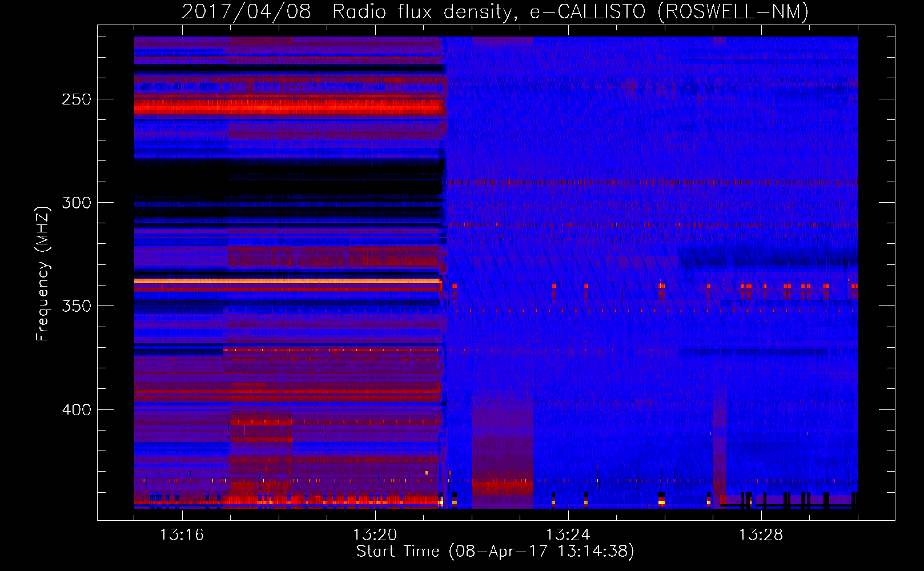Image resolution: width=924 pixels, height=571 pixels.
Task: Click the "Frequency (MHZ)" axis label
Action: point(43,274)
